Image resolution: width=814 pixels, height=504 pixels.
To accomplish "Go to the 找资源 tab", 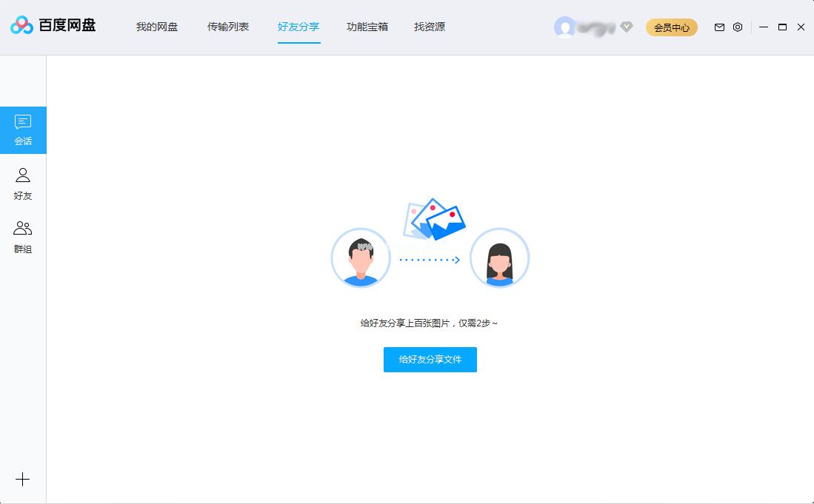I will point(428,26).
